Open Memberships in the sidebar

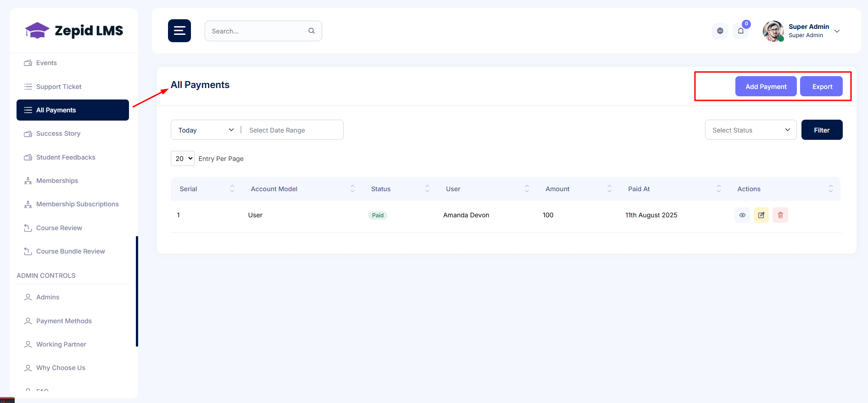[x=73, y=181]
